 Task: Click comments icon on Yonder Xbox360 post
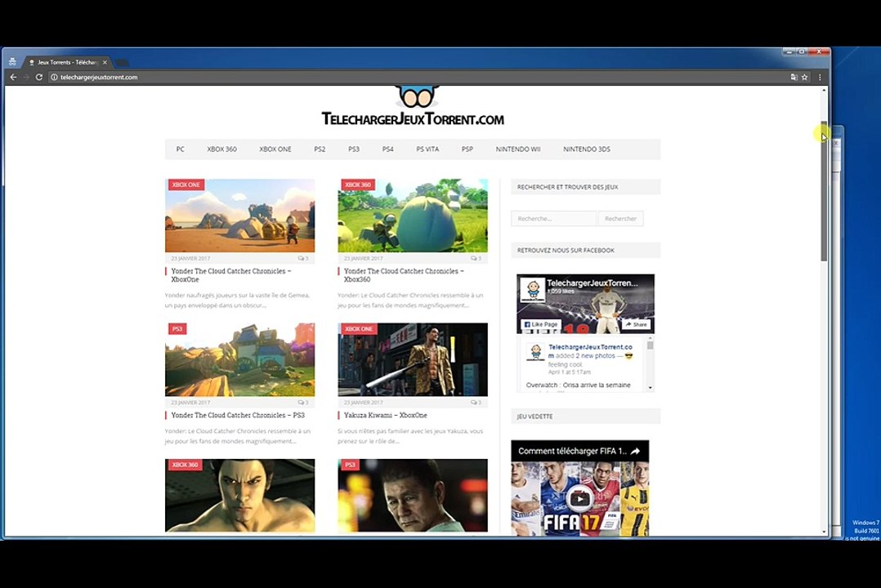pos(476,258)
